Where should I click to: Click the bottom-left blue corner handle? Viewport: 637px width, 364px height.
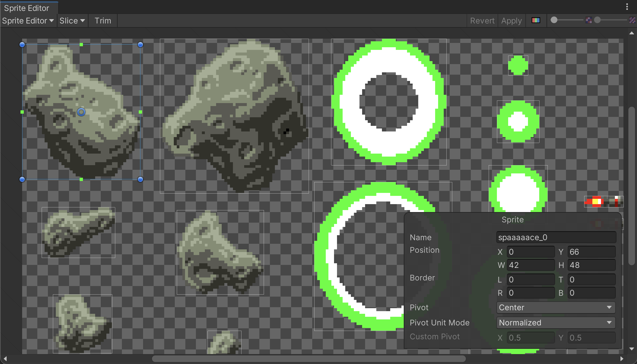coord(22,179)
